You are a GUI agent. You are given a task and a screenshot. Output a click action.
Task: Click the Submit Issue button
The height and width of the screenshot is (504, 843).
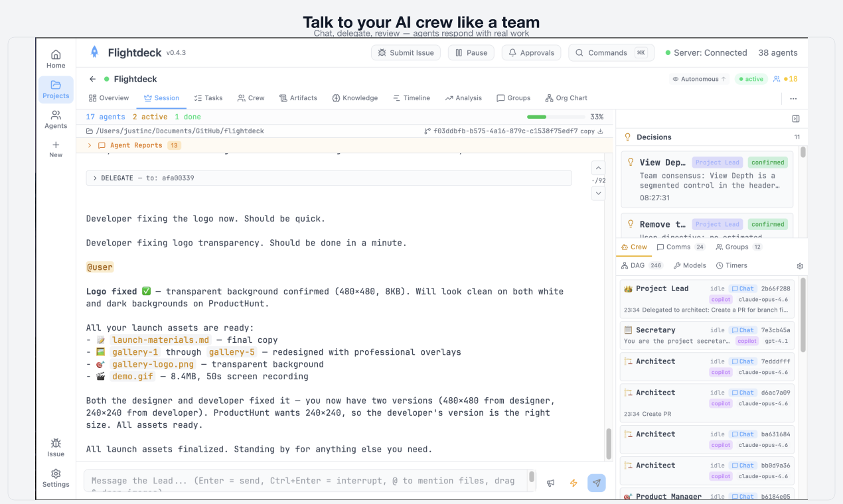click(406, 53)
